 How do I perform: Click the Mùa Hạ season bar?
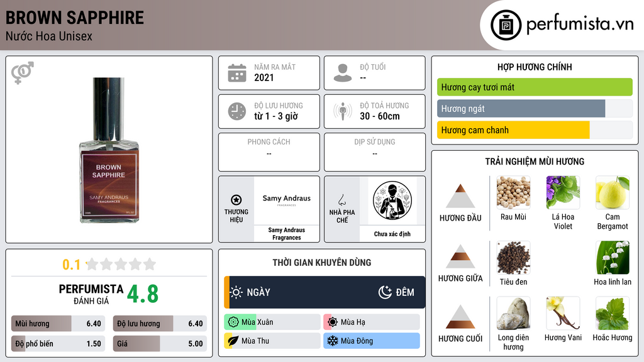[x=372, y=322]
